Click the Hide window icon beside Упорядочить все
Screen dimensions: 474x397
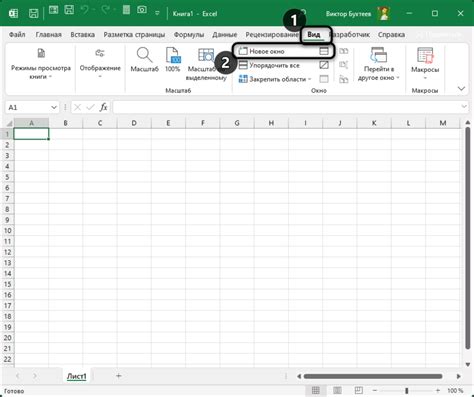coord(324,65)
